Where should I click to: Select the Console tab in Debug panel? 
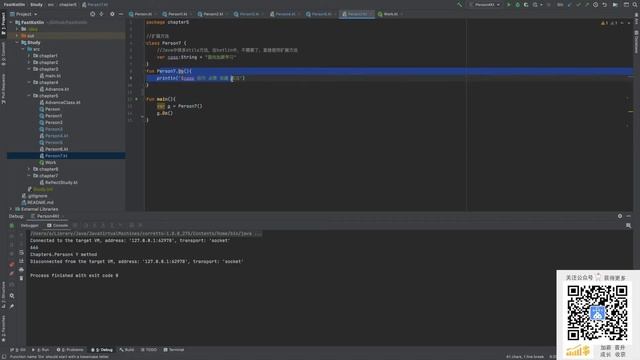pyautogui.click(x=58, y=225)
